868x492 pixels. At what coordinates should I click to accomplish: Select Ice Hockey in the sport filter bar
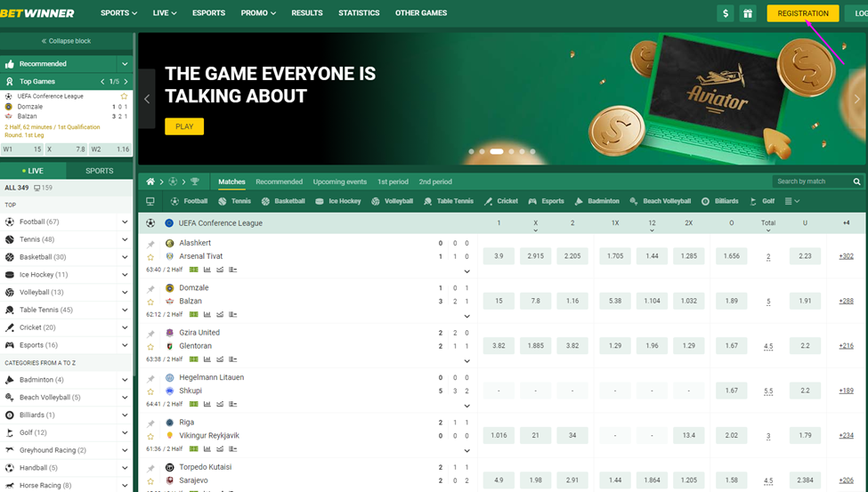click(x=337, y=201)
